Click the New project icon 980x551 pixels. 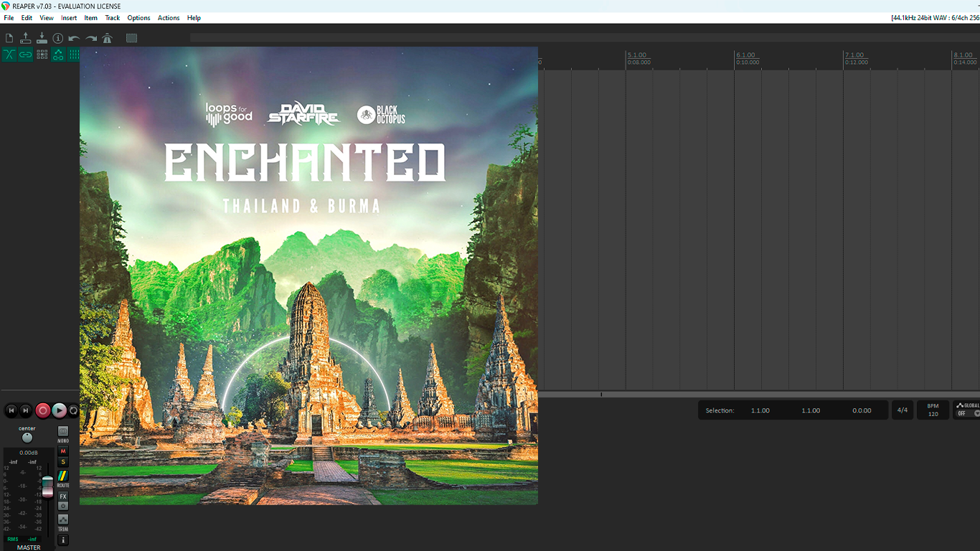(x=9, y=39)
